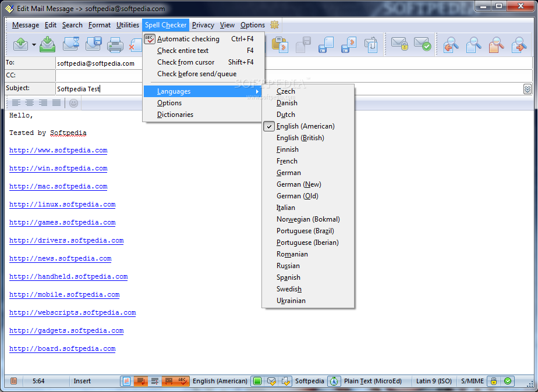Click the To address field
Image resolution: width=538 pixels, height=392 pixels.
coord(99,63)
